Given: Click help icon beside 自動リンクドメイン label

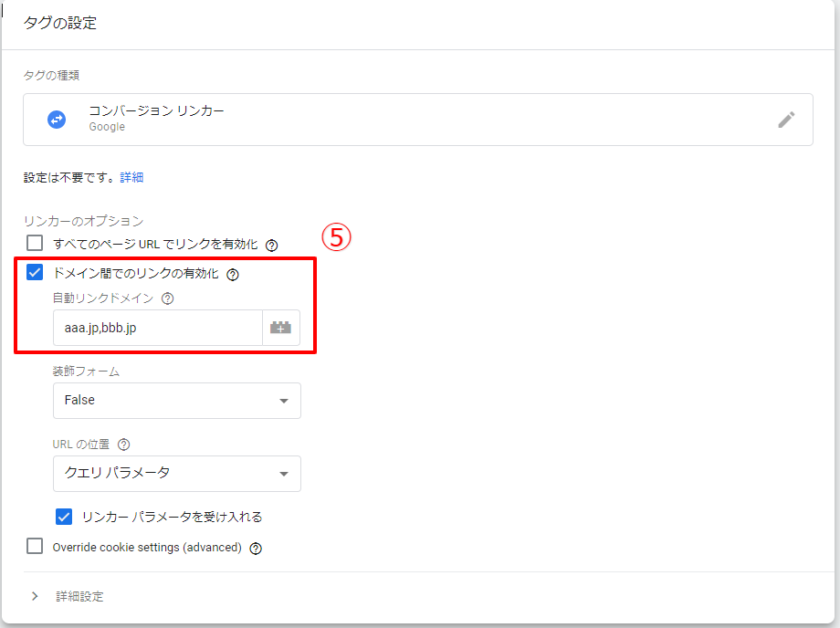Looking at the screenshot, I should click(167, 298).
